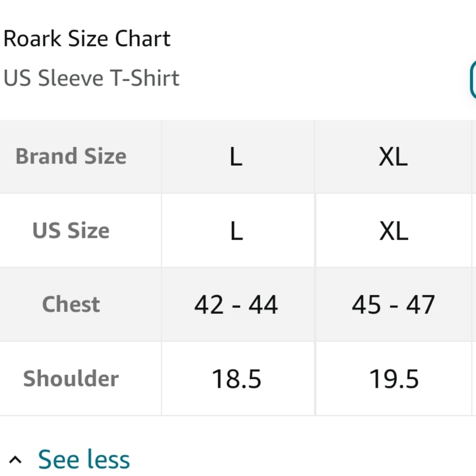Click the Brand Size row header
Screen dimensions: 476x476
coord(71,156)
